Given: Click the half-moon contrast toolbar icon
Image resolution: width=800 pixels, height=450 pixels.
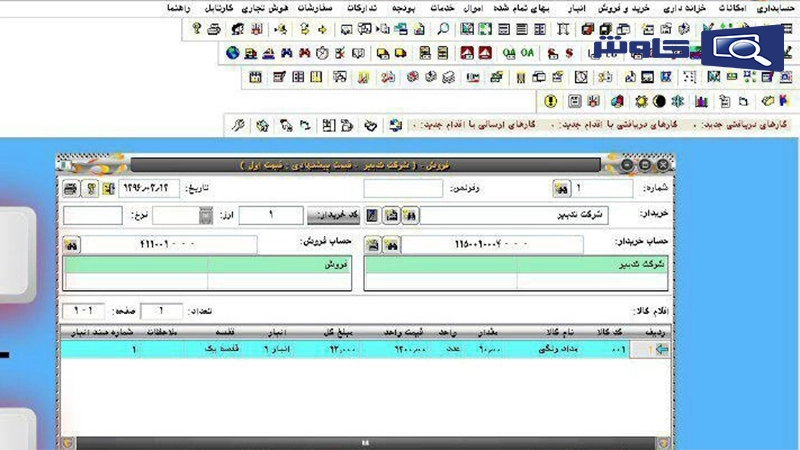Looking at the screenshot, I should pyautogui.click(x=659, y=101).
